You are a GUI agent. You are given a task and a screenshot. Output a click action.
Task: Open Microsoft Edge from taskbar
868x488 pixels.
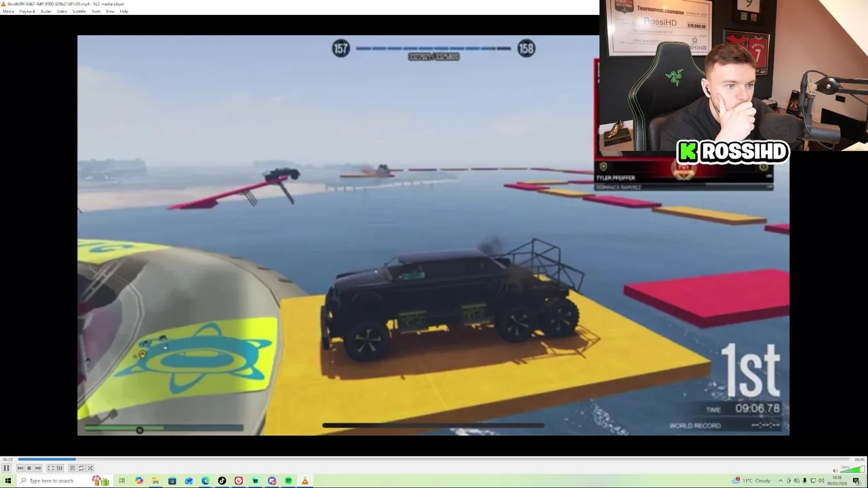pos(205,481)
